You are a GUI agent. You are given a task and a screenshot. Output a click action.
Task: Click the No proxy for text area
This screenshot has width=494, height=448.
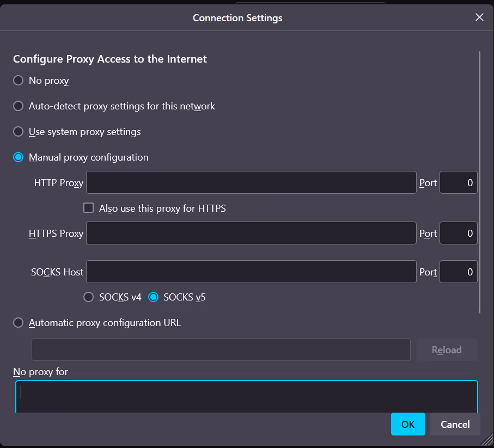pos(247,397)
